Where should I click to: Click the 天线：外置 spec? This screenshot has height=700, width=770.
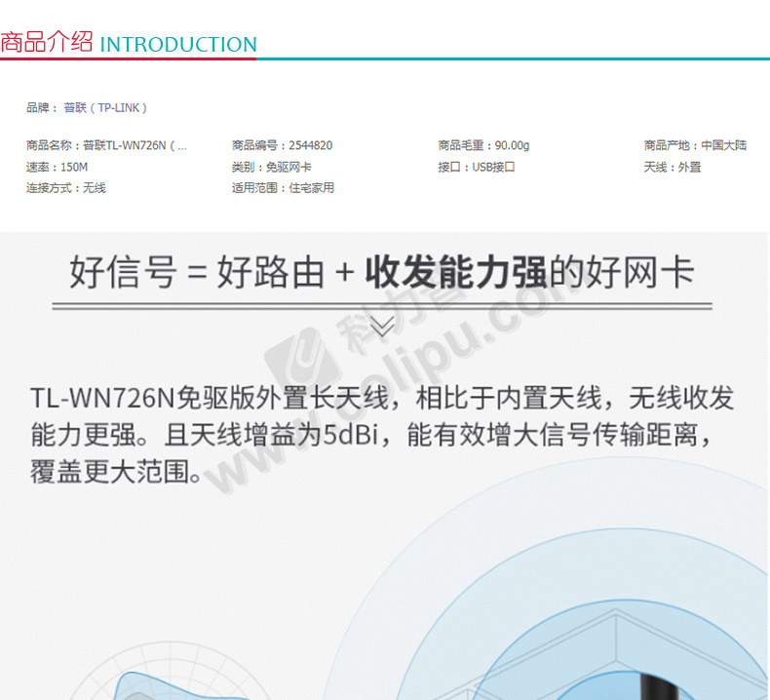(673, 167)
